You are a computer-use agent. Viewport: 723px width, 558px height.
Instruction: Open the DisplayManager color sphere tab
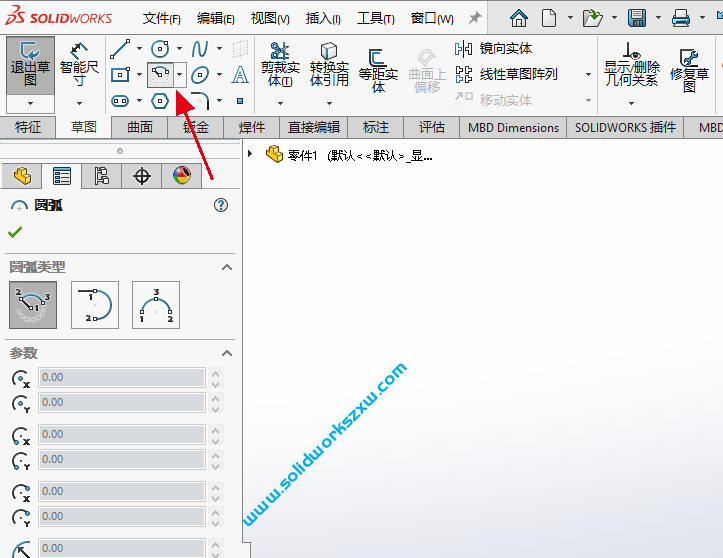[x=181, y=176]
